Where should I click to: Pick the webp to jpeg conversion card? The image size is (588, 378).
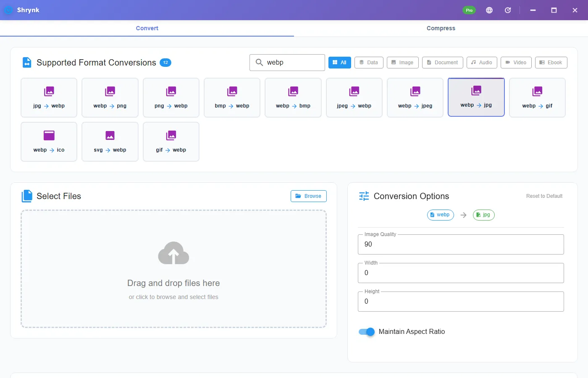(x=415, y=97)
